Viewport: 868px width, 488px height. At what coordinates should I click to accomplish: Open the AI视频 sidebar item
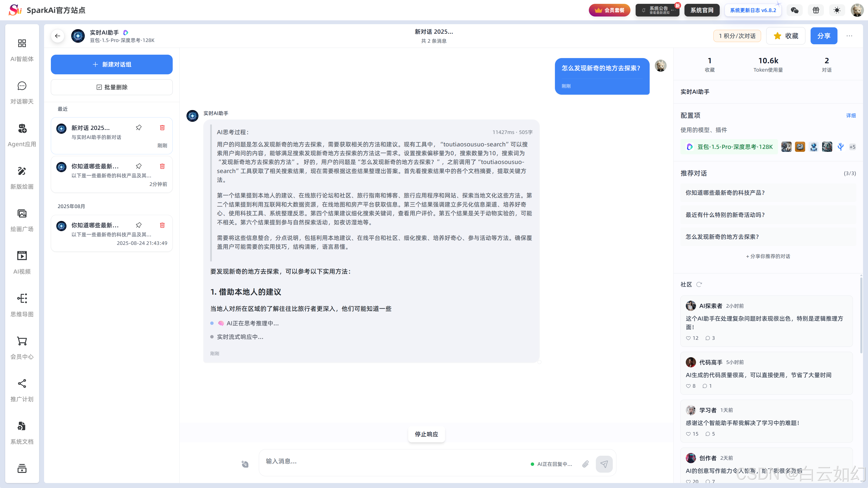[x=22, y=262]
